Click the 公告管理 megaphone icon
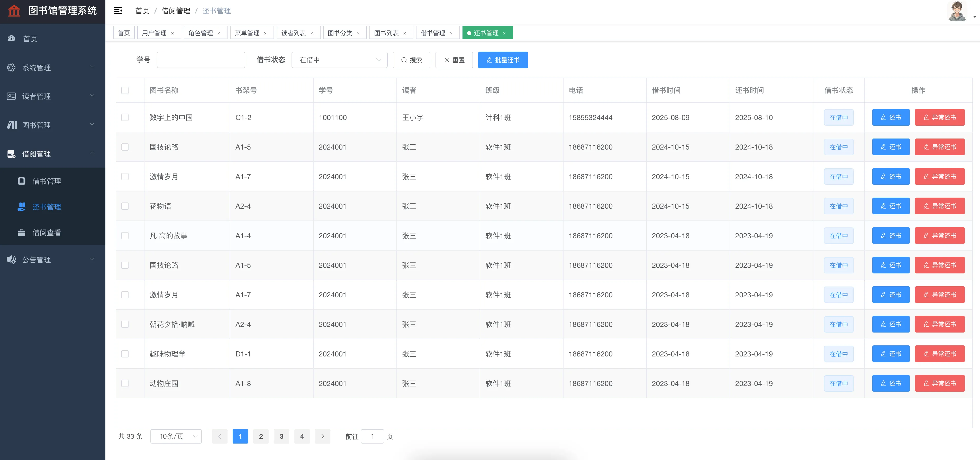The height and width of the screenshot is (460, 980). pyautogui.click(x=11, y=260)
